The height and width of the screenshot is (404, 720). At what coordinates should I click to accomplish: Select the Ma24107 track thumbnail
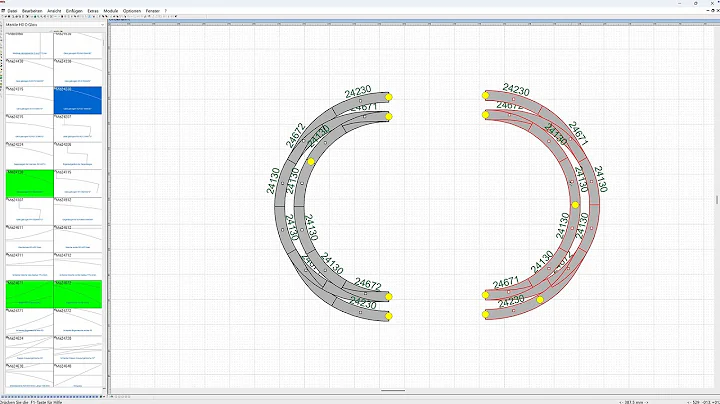[x=29, y=211]
